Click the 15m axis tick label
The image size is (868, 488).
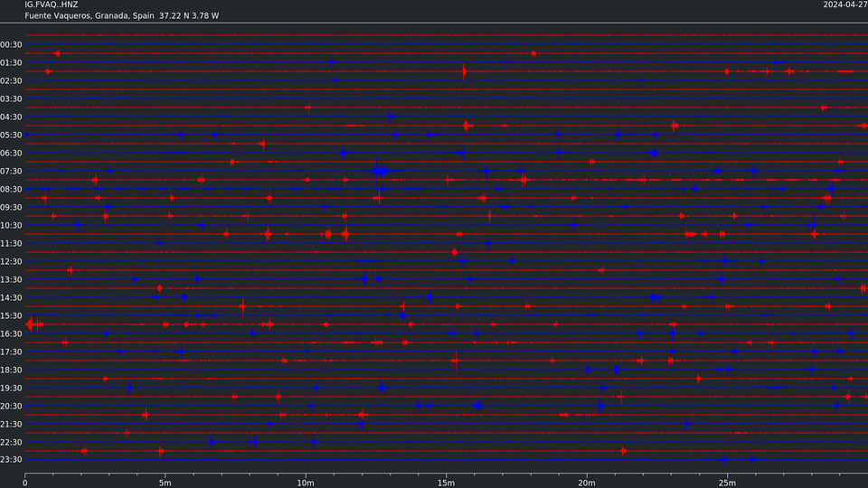446,483
